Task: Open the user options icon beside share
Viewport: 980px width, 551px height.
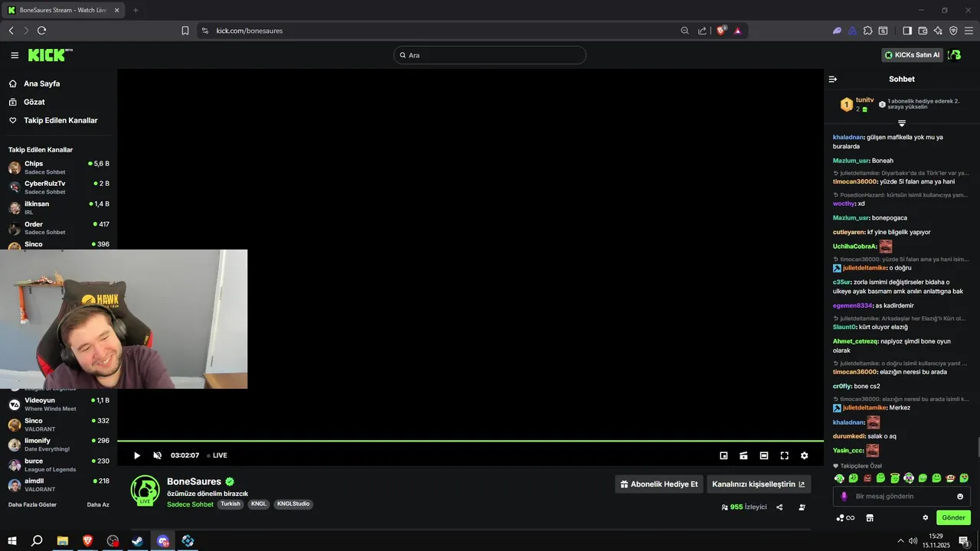Action: pos(802,507)
